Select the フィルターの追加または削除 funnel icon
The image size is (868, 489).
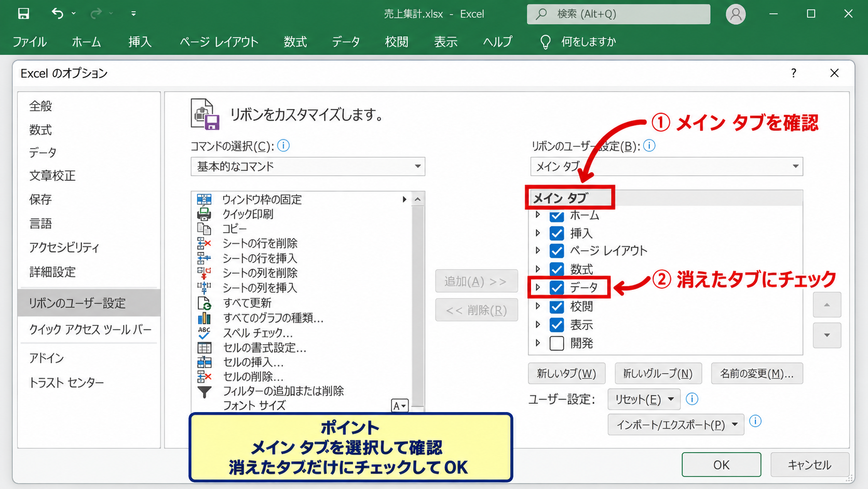click(205, 392)
